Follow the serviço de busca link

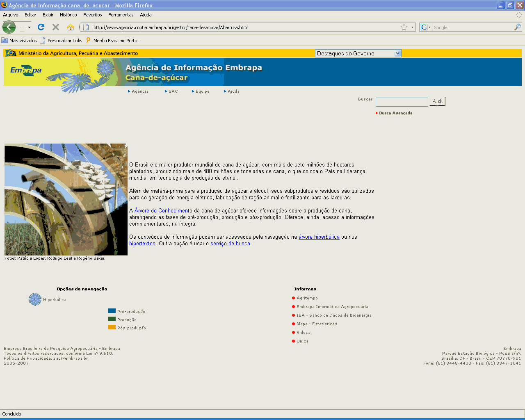click(x=230, y=244)
